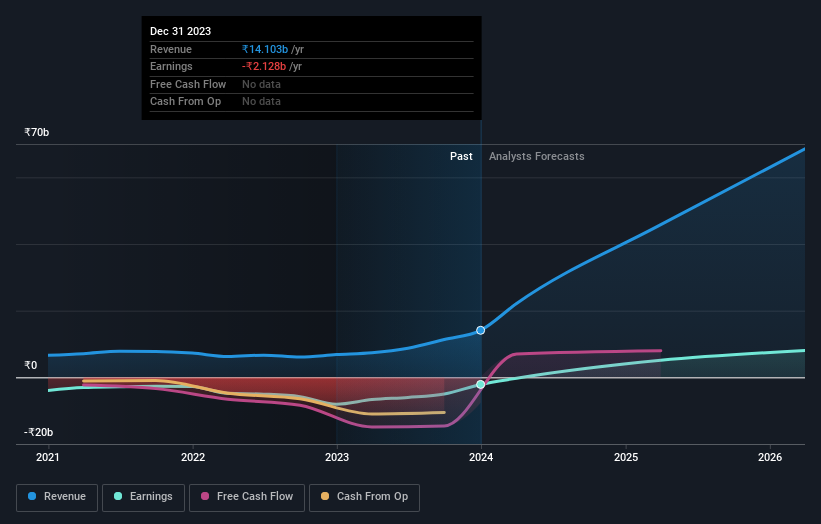This screenshot has height=524, width=821.
Task: Click the -₹2.128b earnings value in tooltip
Action: coord(264,66)
